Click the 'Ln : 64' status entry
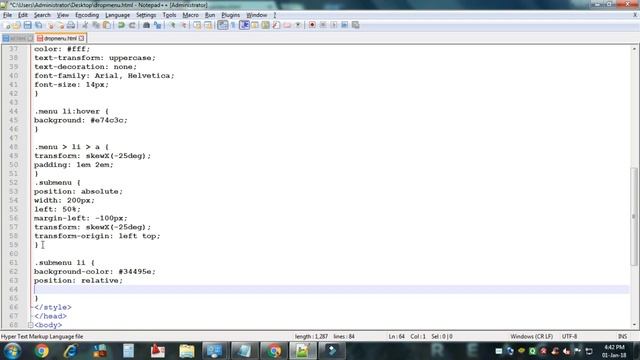Screen dimensions: 640x360 (396, 337)
